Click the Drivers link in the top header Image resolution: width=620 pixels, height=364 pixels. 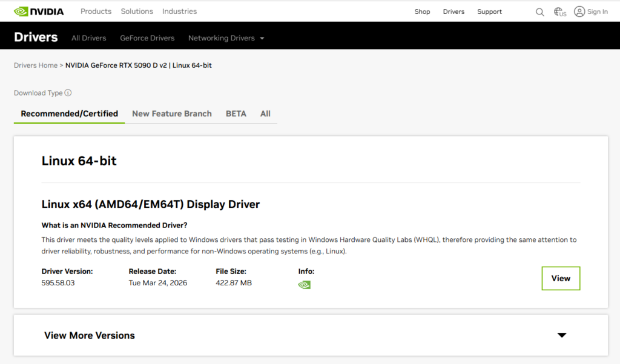tap(453, 11)
